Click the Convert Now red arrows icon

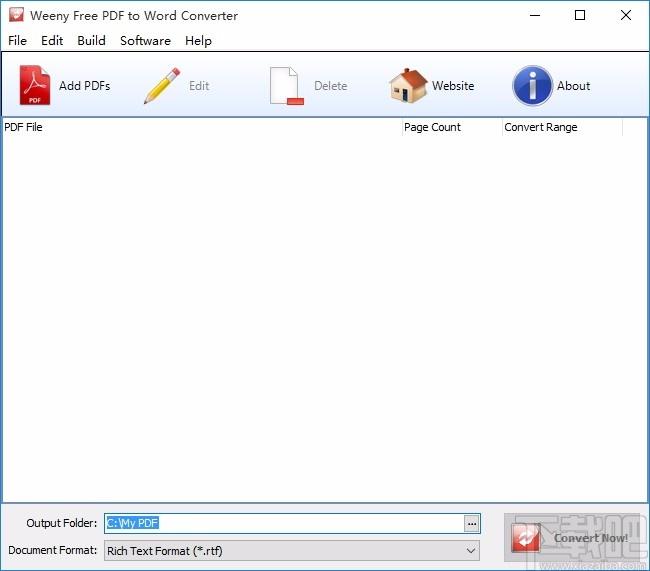click(526, 538)
